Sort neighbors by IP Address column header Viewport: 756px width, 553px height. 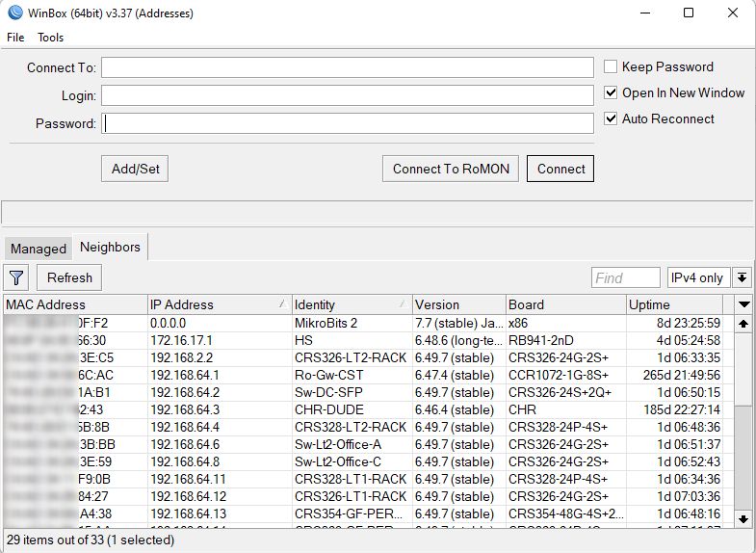pos(220,304)
